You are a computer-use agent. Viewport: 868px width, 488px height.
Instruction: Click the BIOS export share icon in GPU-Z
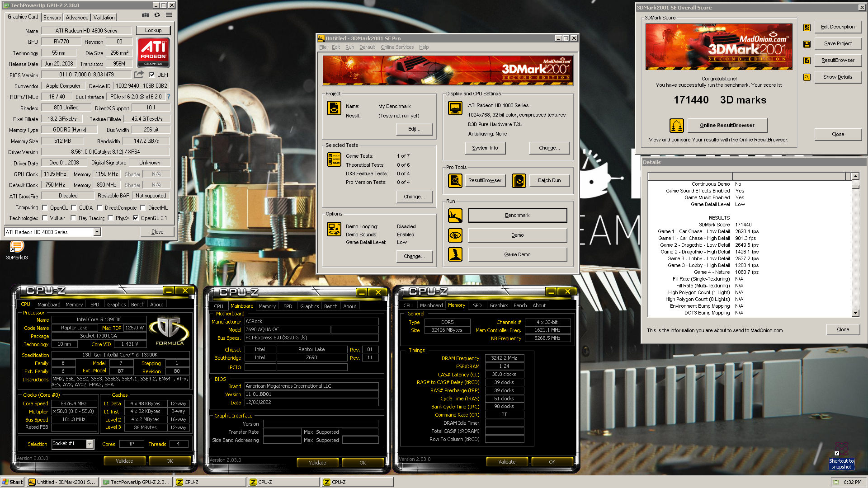(x=139, y=75)
